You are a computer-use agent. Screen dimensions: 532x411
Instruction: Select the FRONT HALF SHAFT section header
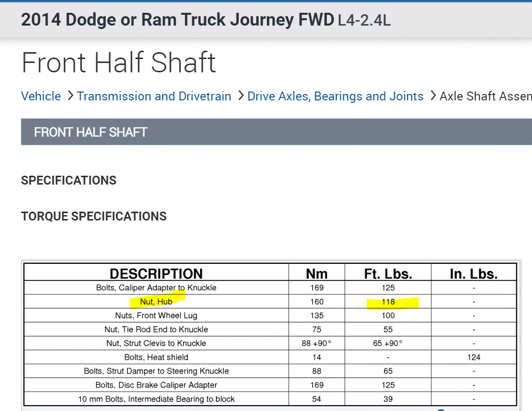[x=90, y=132]
